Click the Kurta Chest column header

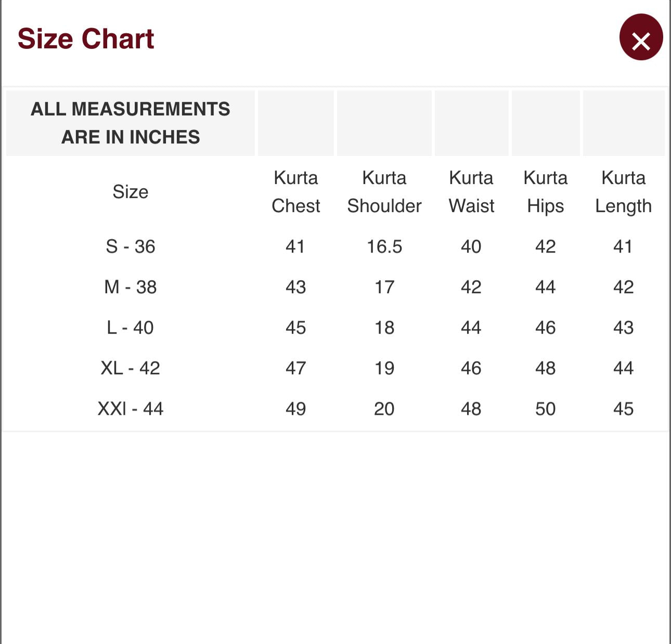coord(295,192)
